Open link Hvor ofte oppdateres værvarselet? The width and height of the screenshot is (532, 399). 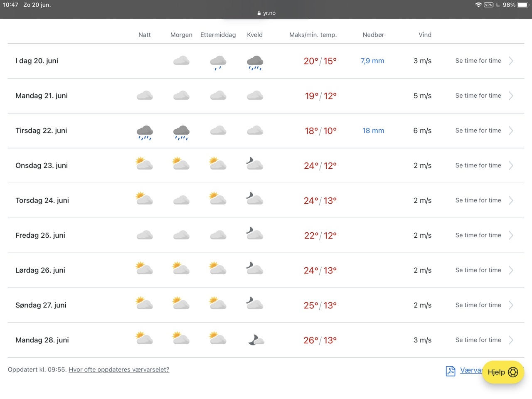[x=119, y=369]
